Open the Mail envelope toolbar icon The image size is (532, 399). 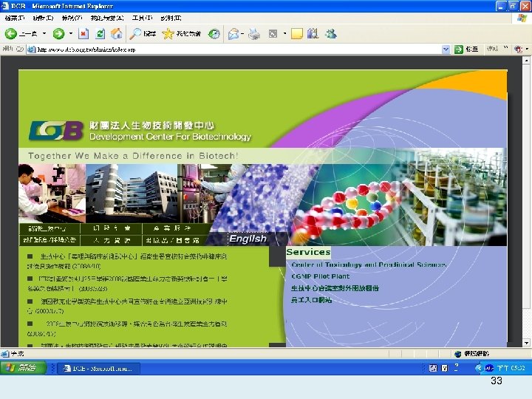[233, 33]
